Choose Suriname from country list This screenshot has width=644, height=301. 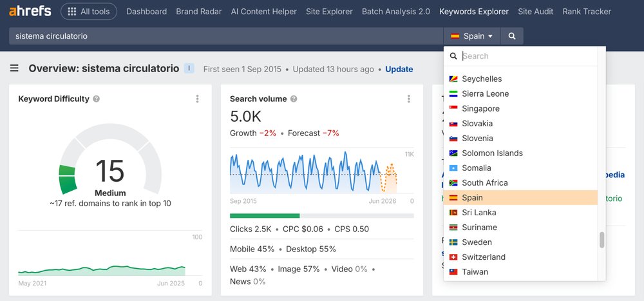pyautogui.click(x=521, y=228)
